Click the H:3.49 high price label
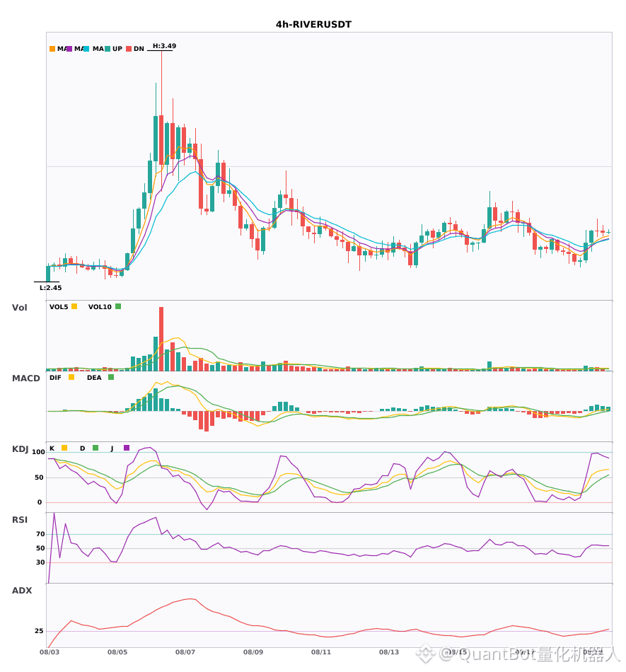 click(165, 46)
